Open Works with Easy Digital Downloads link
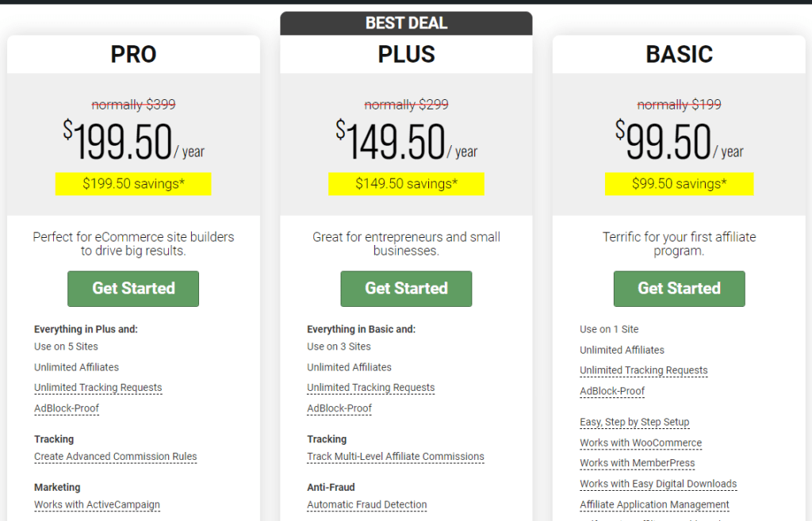 [x=658, y=484]
